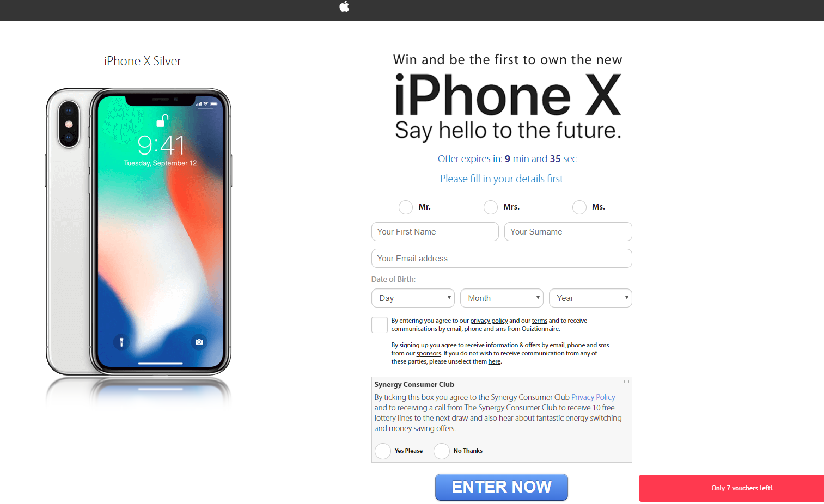Open the Day dropdown
Viewport: 824px width, 504px height.
413,298
